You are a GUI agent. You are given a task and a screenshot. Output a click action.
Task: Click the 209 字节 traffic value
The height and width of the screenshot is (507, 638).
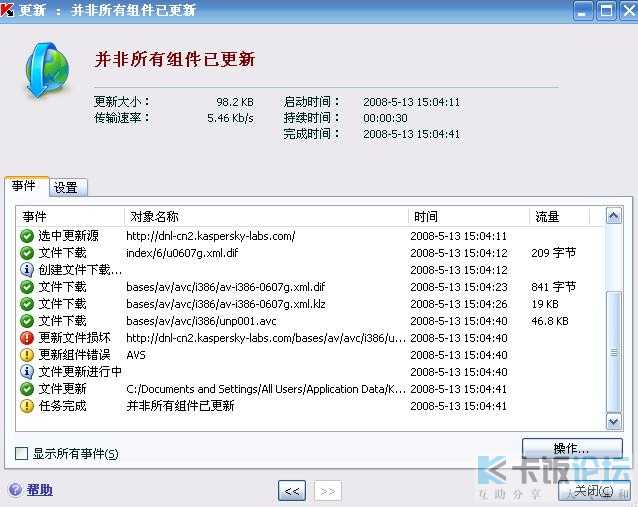coord(553,253)
